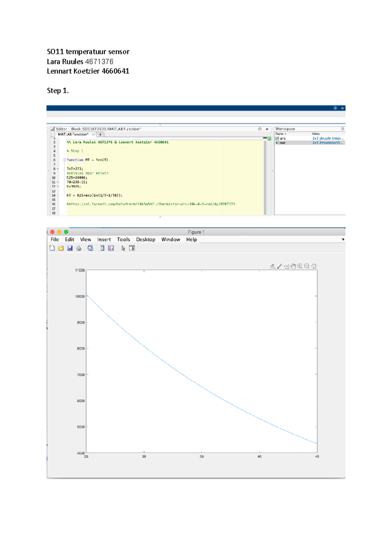Select the 'MATLAB Function*' editor tab
This screenshot has width=392, height=555.
tap(73, 134)
